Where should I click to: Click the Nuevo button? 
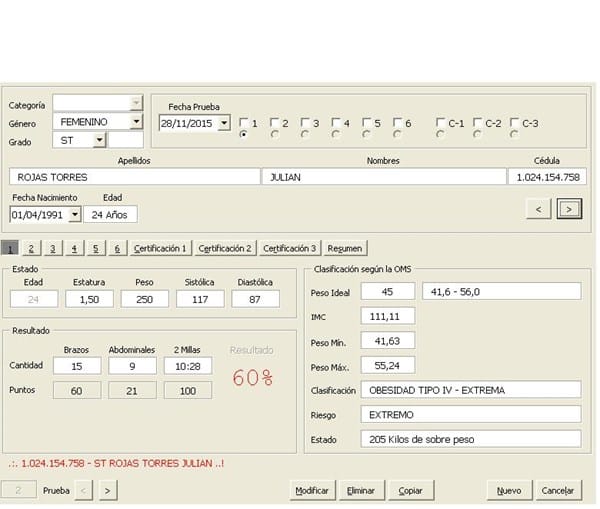coord(508,490)
